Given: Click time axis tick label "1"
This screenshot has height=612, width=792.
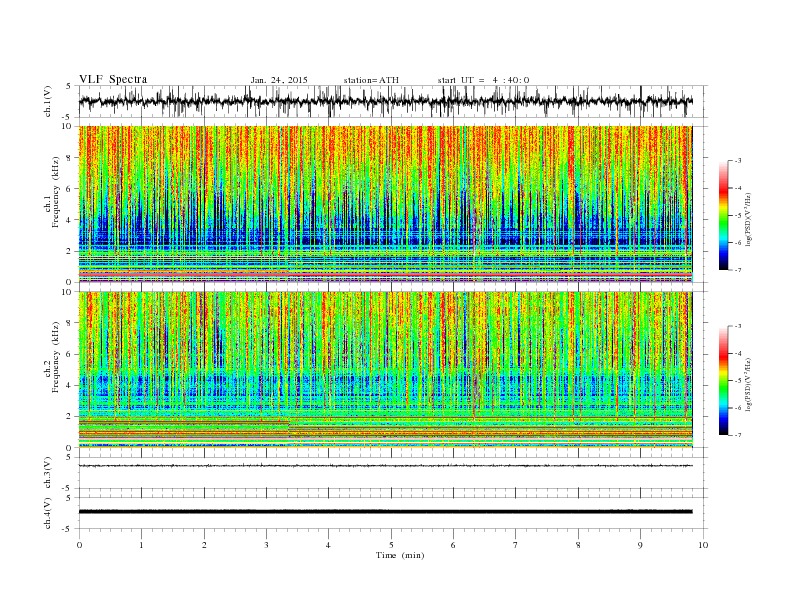Looking at the screenshot, I should point(141,545).
